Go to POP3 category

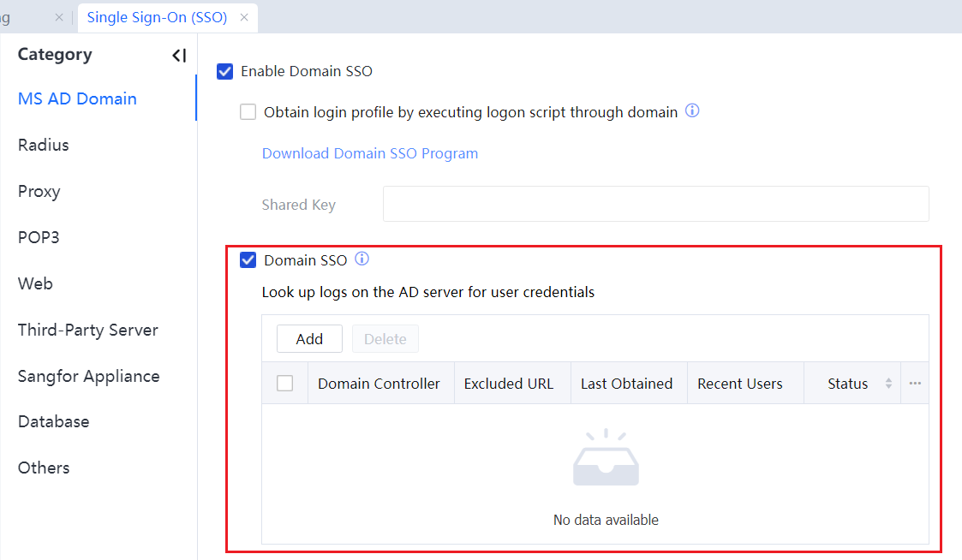point(39,237)
